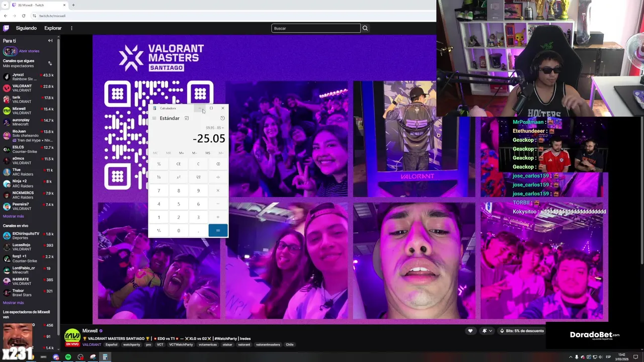Click the VCTWatchParty stream tag
Screen dimensions: 644x362
coord(181,344)
